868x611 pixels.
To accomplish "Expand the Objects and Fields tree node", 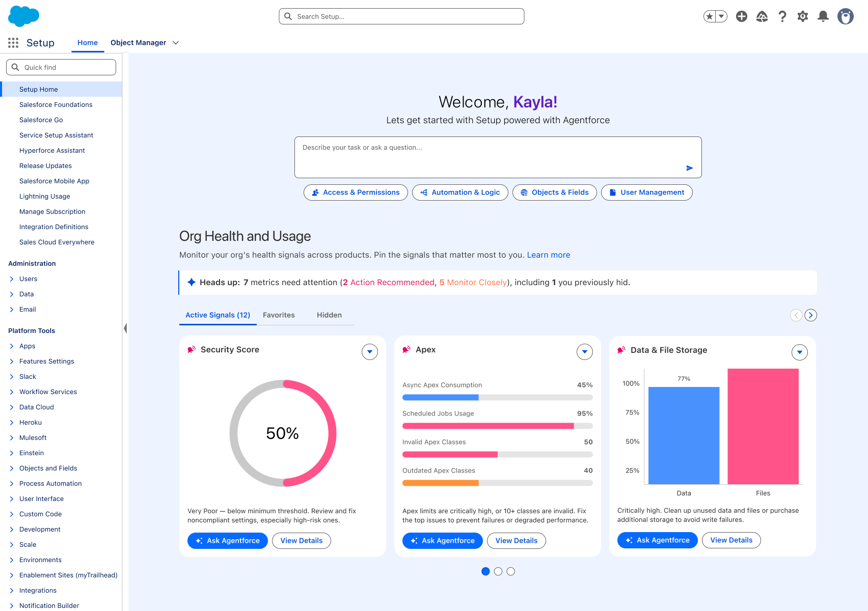I will (x=12, y=468).
